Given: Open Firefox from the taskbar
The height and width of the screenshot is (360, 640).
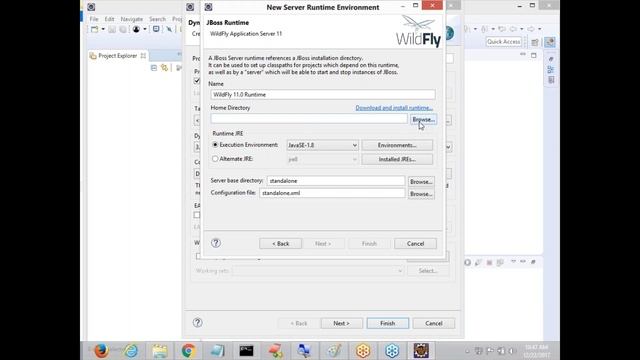Looking at the screenshot, I should [101, 351].
